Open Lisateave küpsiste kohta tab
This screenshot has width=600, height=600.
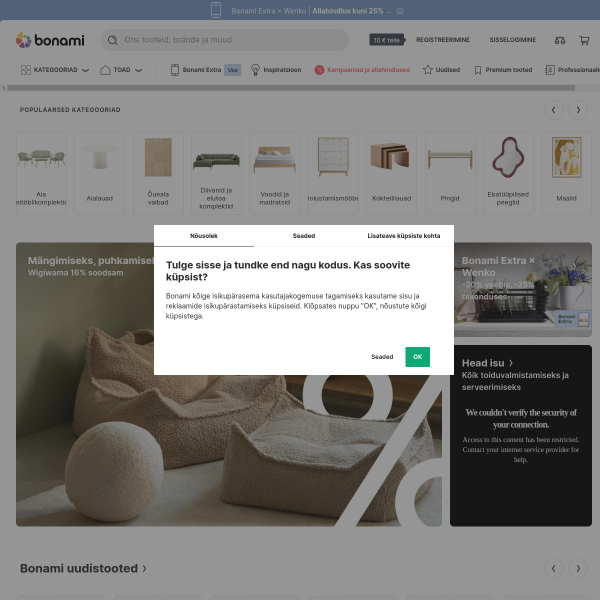pos(404,236)
